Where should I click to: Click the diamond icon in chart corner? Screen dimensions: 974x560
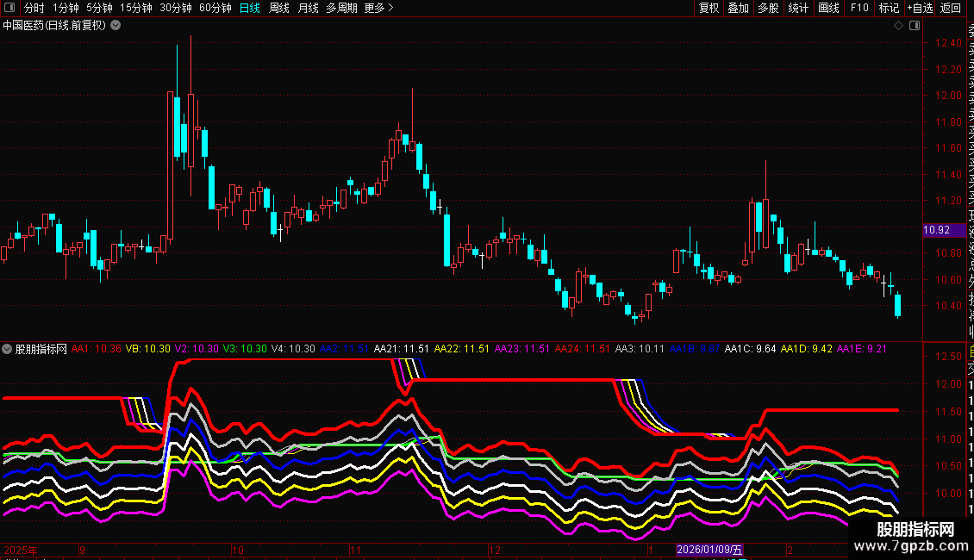click(898, 26)
